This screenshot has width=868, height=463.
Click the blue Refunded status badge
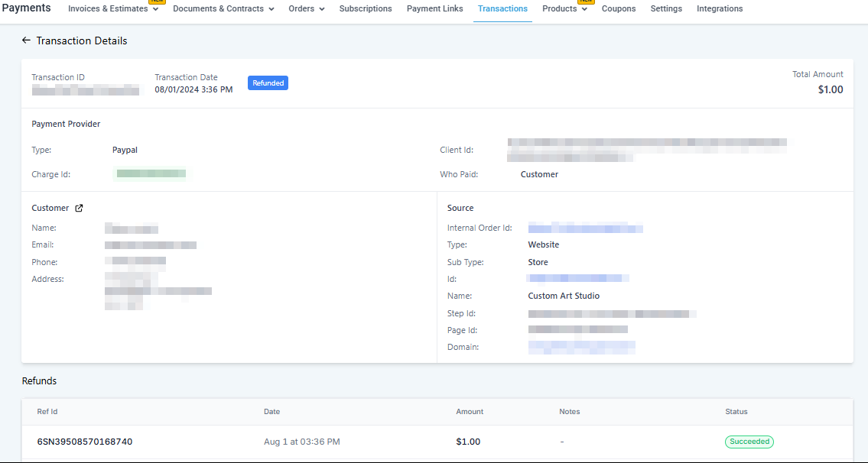pos(268,83)
